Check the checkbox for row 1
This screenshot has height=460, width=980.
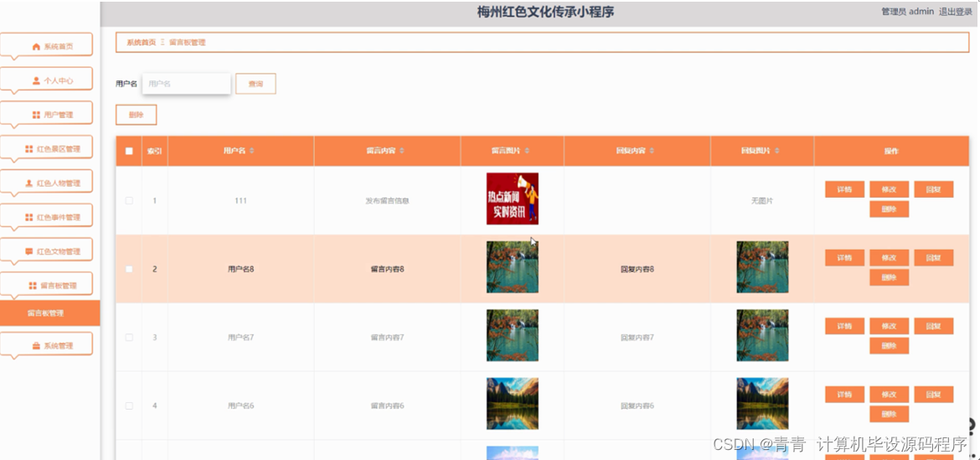click(129, 200)
